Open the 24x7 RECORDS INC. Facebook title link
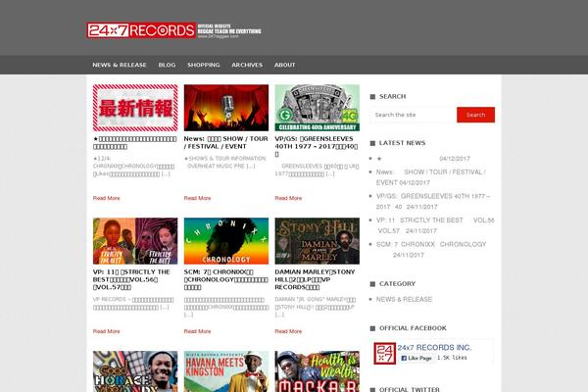This screenshot has width=588, height=392. 434,347
